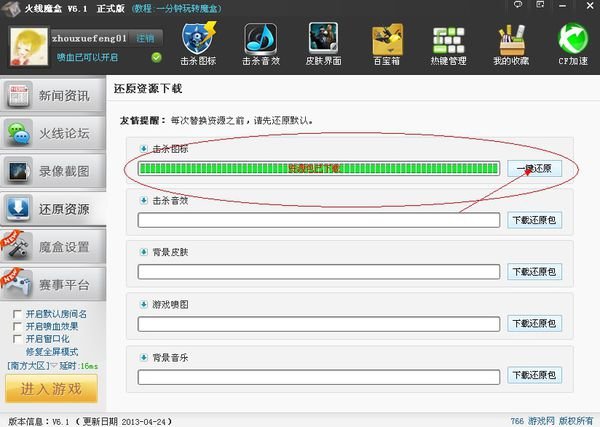Click the 背景音乐 progress bar
The width and height of the screenshot is (600, 427).
pos(319,377)
